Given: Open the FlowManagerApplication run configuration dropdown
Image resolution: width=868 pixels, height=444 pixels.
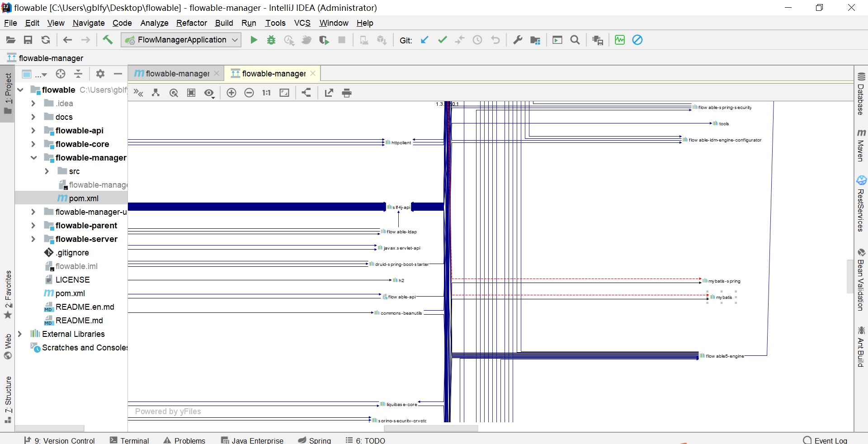Looking at the screenshot, I should [181, 40].
